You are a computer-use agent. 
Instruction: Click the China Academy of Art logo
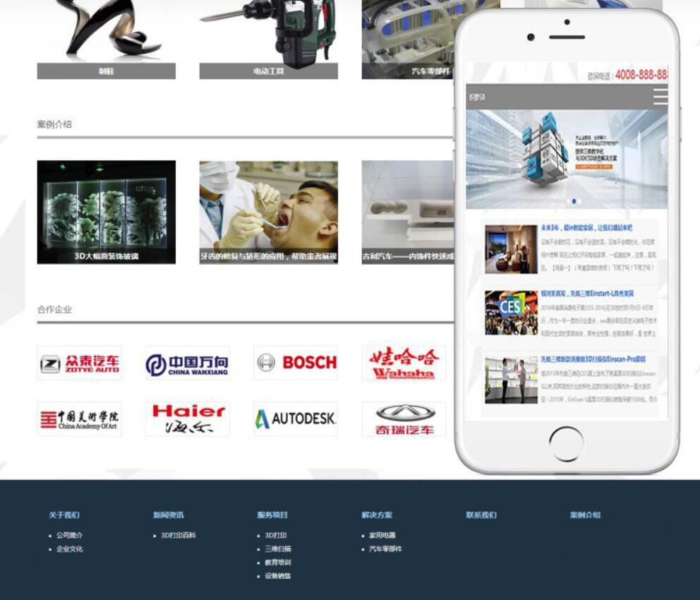tap(79, 419)
